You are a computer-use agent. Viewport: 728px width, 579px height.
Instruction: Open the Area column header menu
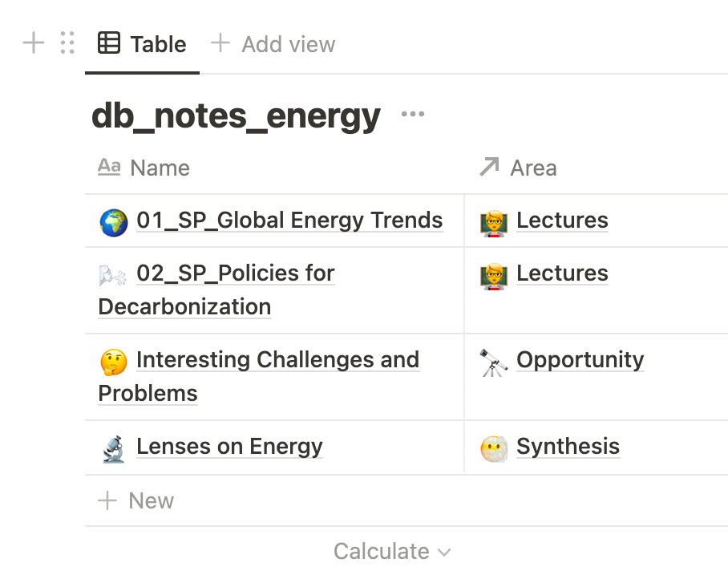tap(532, 168)
